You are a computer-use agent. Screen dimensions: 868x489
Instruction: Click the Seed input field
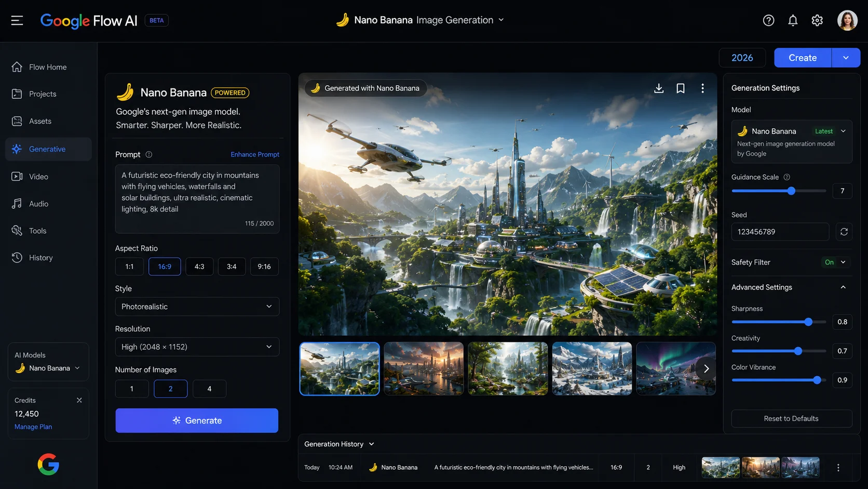pyautogui.click(x=780, y=232)
